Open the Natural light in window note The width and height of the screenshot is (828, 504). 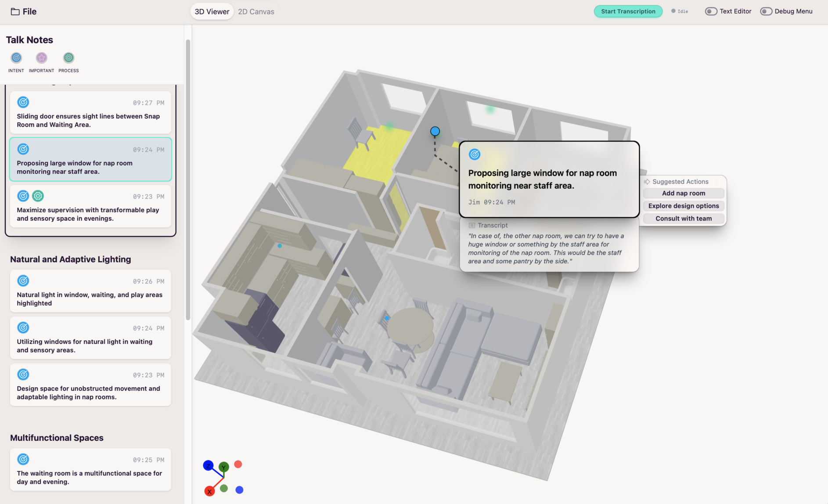(90, 291)
